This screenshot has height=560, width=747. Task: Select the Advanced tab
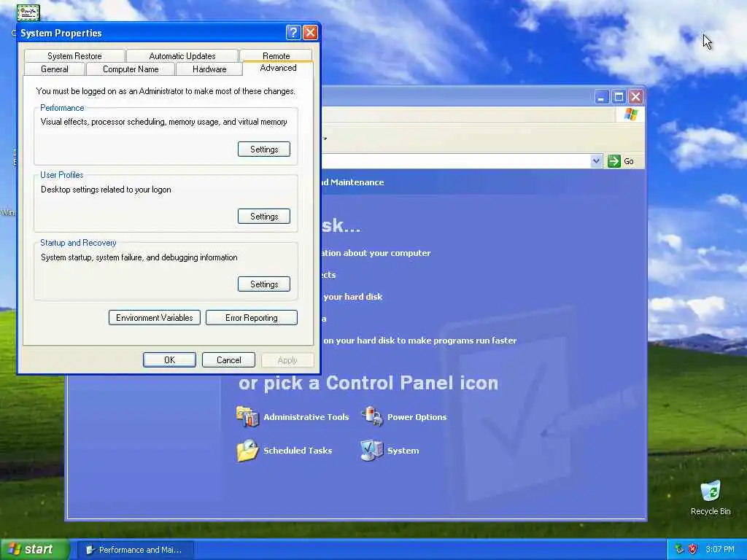point(278,68)
